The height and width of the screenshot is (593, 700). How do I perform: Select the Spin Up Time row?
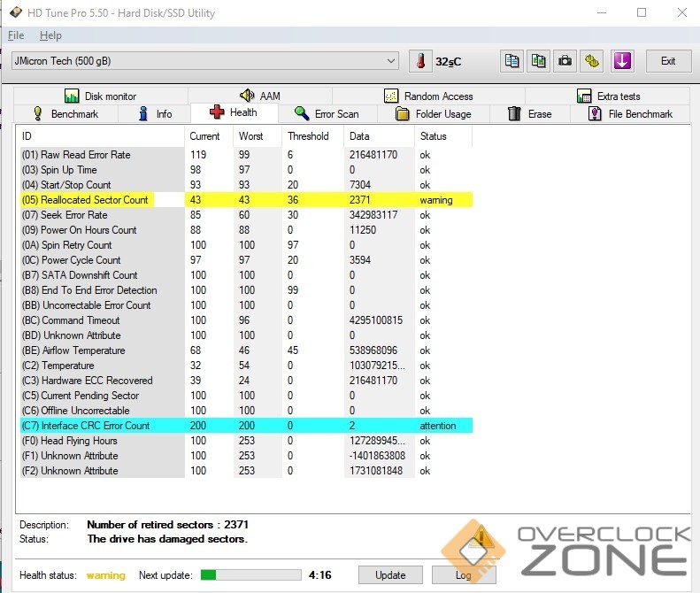246,170
